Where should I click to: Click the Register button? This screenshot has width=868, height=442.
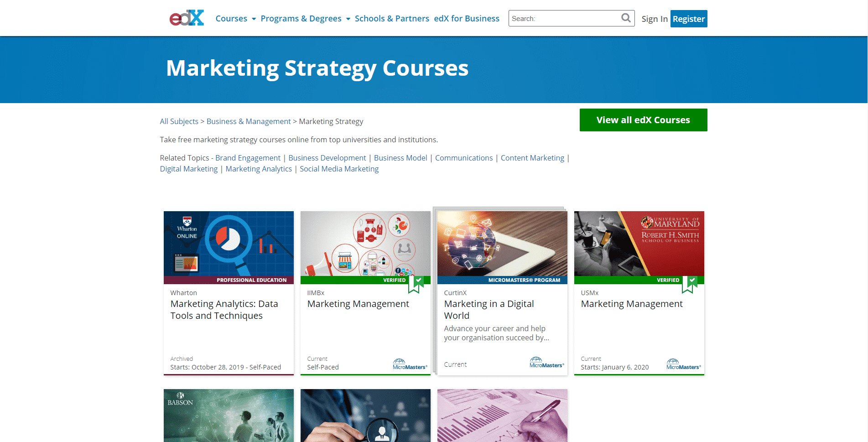pyautogui.click(x=689, y=19)
